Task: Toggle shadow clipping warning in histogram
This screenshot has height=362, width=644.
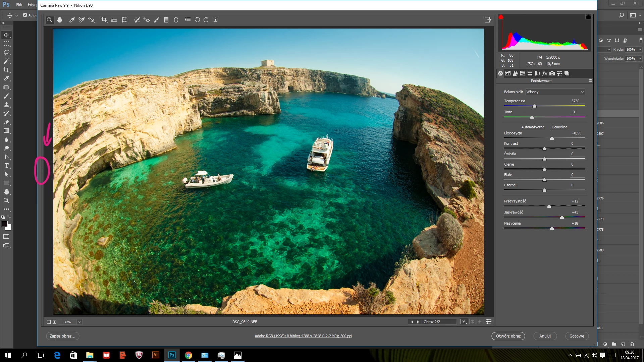Action: point(501,17)
